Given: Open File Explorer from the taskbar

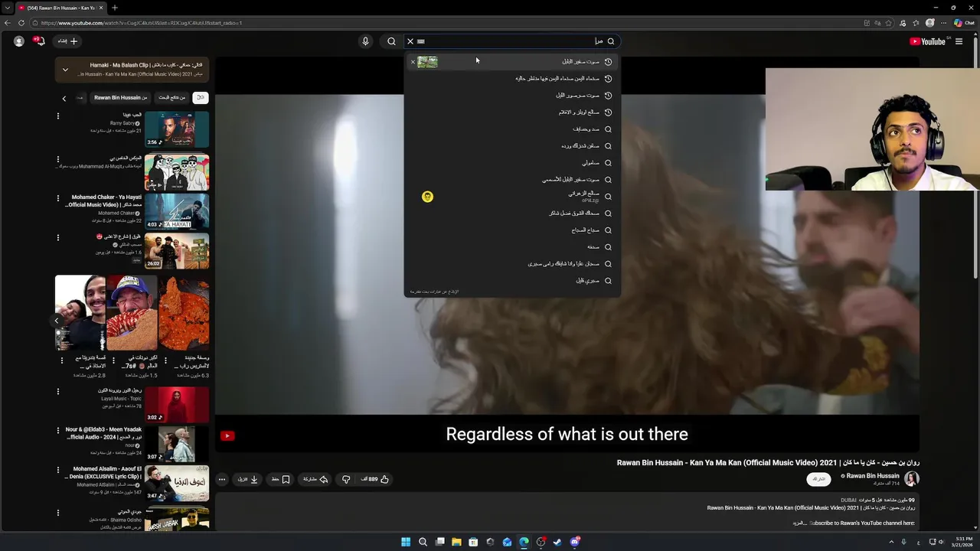Looking at the screenshot, I should (x=456, y=542).
